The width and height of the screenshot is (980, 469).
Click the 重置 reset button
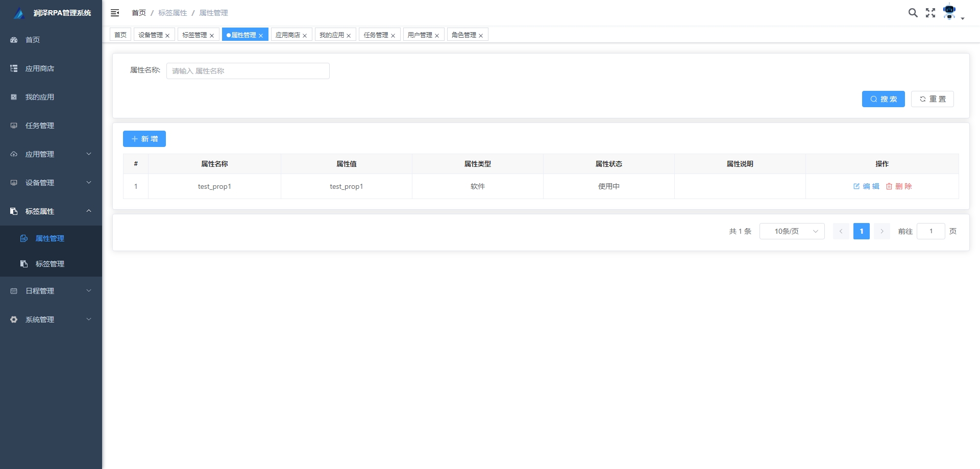(933, 99)
